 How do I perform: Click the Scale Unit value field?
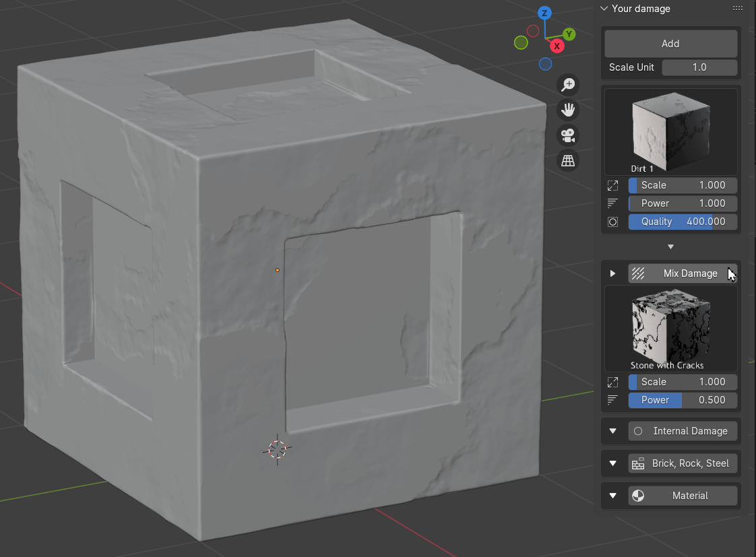699,67
